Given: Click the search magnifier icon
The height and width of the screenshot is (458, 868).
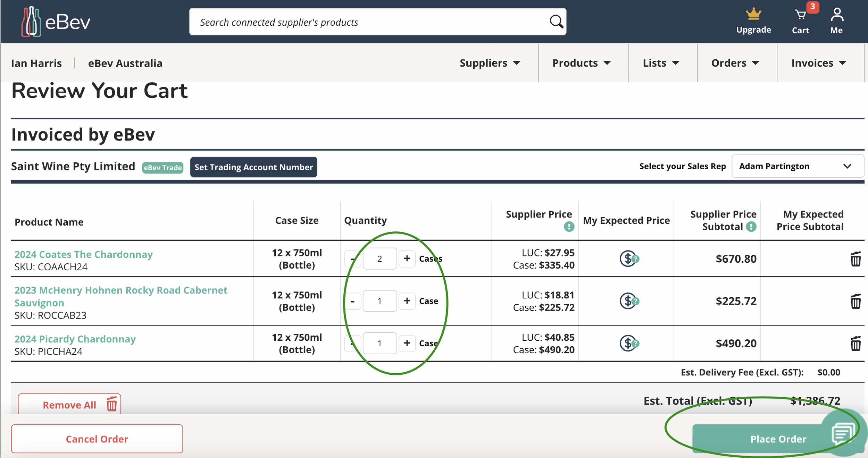Looking at the screenshot, I should coord(556,22).
